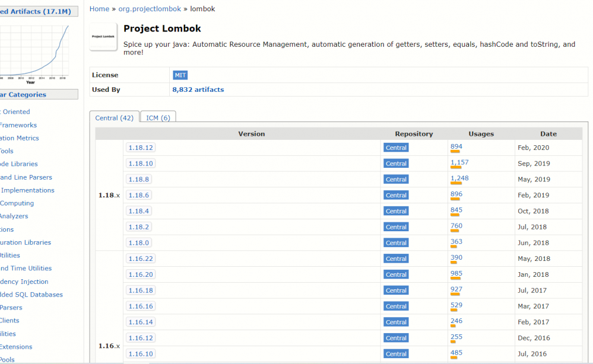Click the Version column header
593x364 pixels.
coord(252,133)
